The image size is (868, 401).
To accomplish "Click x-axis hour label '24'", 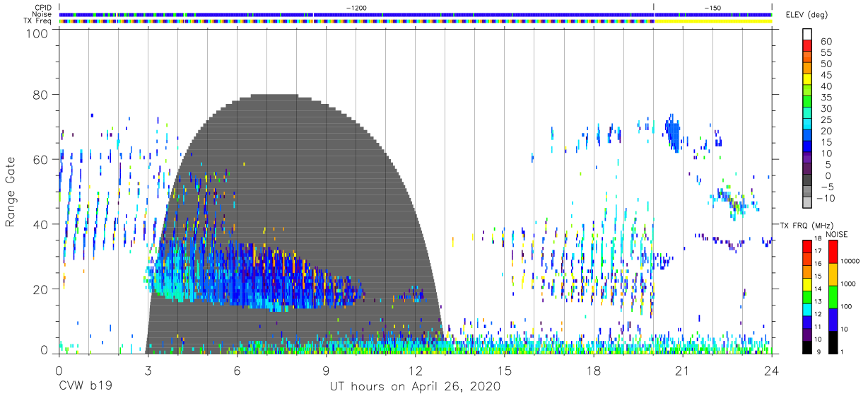I will 771,369.
